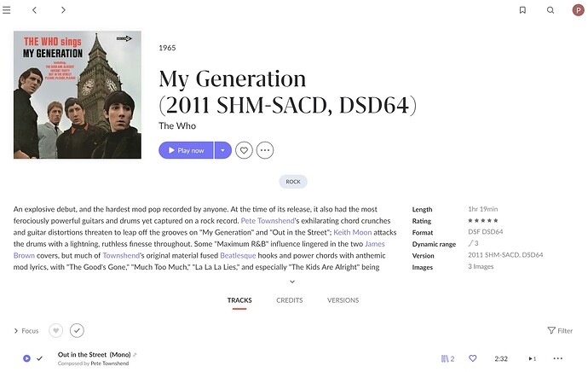
Task: Open the James Brown link
Action: pos(375,244)
